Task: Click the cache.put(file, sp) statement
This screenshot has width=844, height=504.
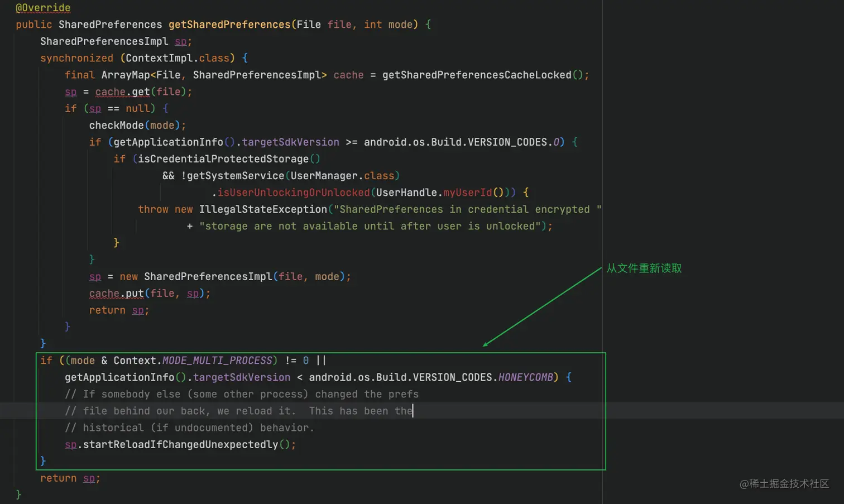Action: (x=150, y=293)
